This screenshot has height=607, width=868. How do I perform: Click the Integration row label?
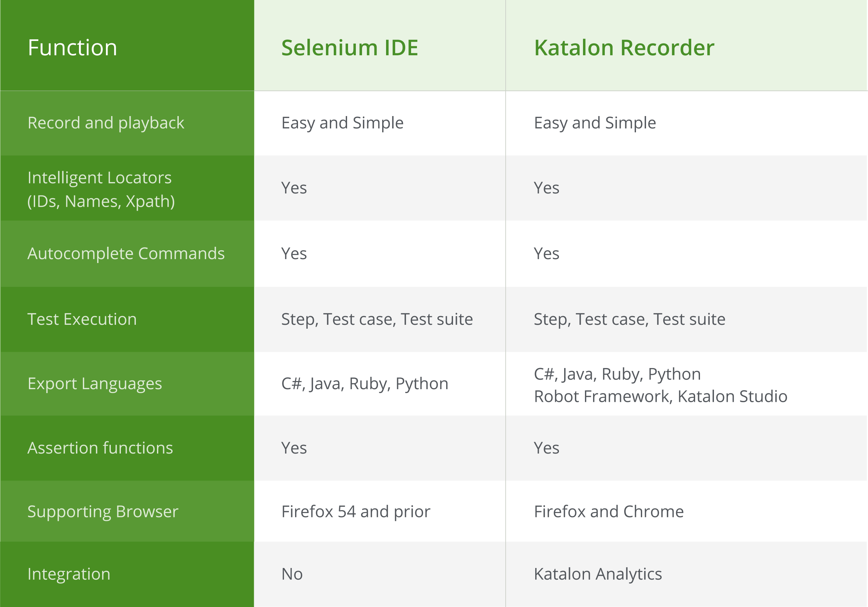[69, 574]
